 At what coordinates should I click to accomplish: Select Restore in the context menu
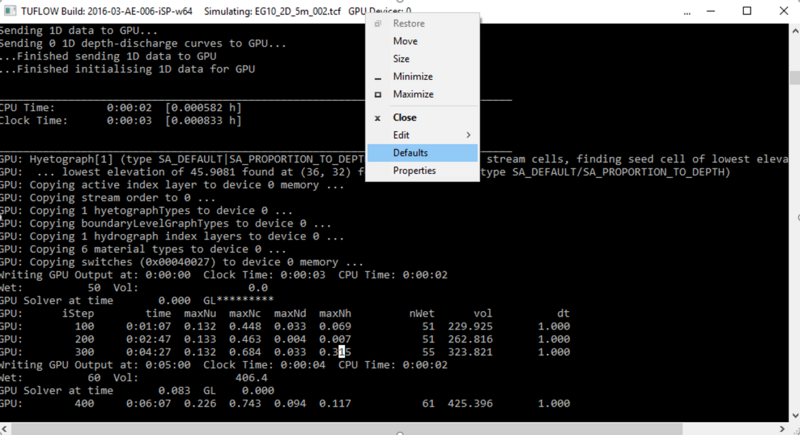coord(422,23)
